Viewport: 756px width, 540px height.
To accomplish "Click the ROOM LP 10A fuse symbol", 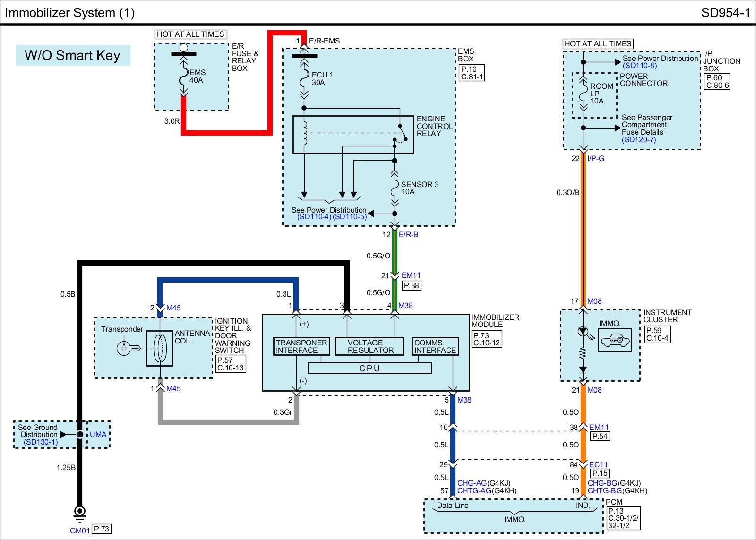I will (584, 93).
